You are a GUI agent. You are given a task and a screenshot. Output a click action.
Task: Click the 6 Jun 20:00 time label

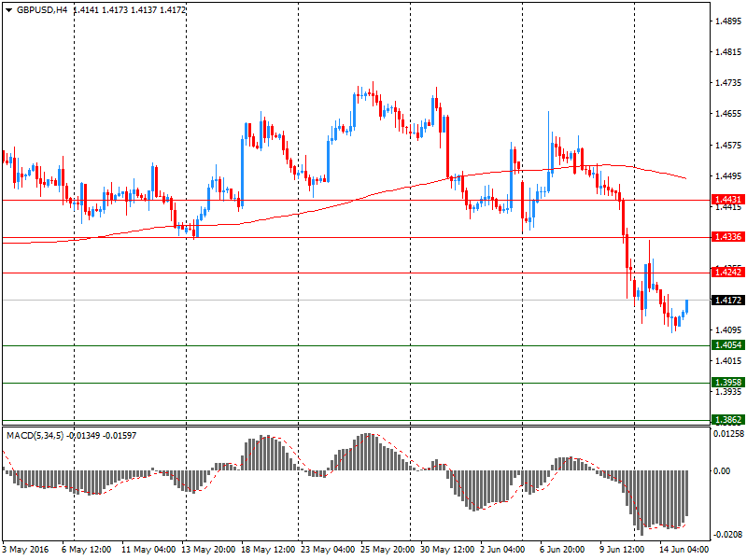click(562, 550)
